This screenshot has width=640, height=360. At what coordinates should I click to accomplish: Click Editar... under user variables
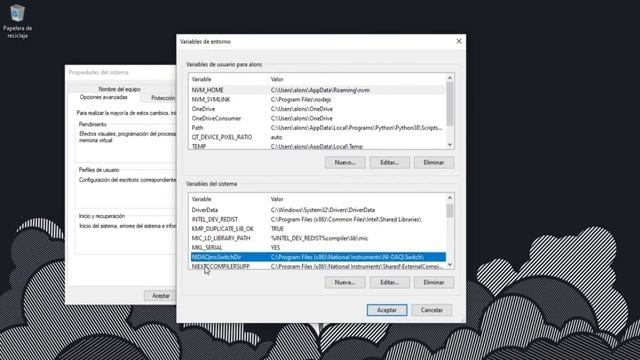click(389, 162)
